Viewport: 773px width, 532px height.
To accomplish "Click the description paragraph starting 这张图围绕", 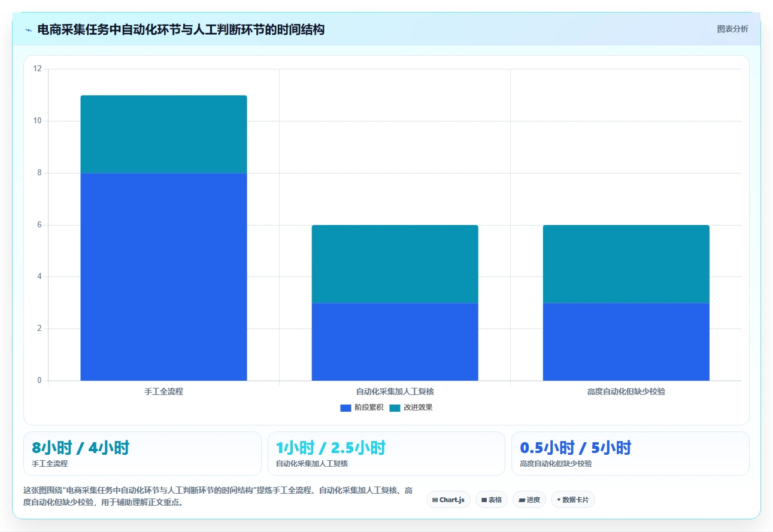I will [218, 496].
